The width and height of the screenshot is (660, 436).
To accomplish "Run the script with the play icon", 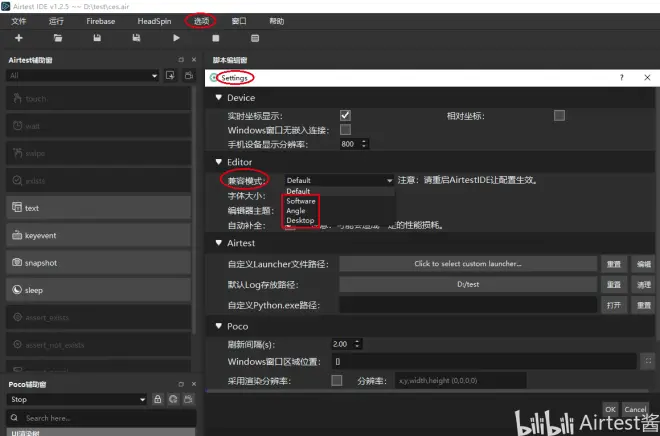I will (x=176, y=38).
